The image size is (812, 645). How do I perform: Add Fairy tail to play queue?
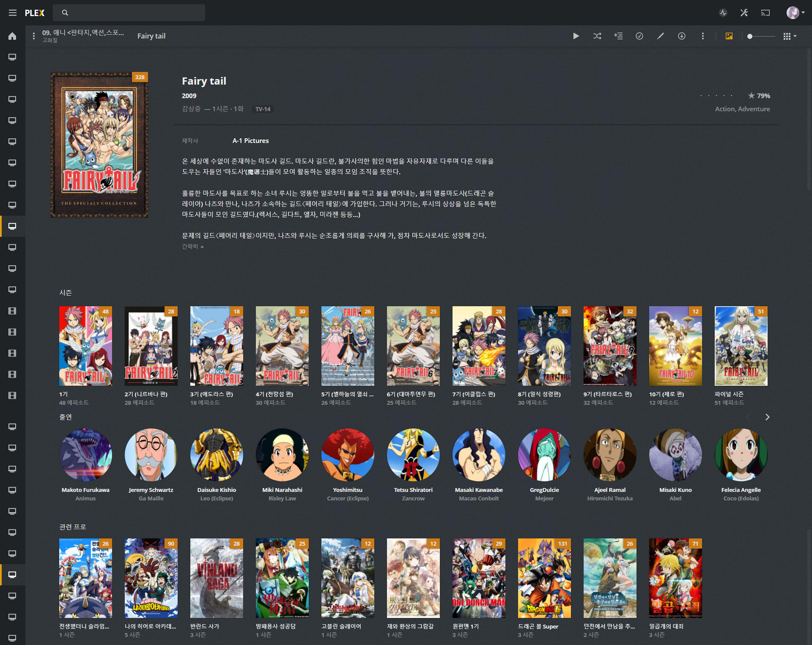[618, 36]
